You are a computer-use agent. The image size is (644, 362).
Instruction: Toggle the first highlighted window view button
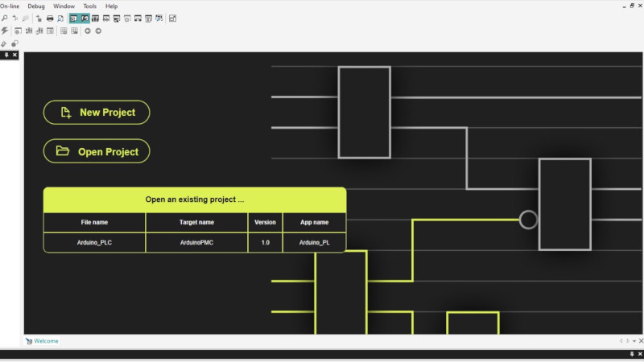click(x=74, y=18)
